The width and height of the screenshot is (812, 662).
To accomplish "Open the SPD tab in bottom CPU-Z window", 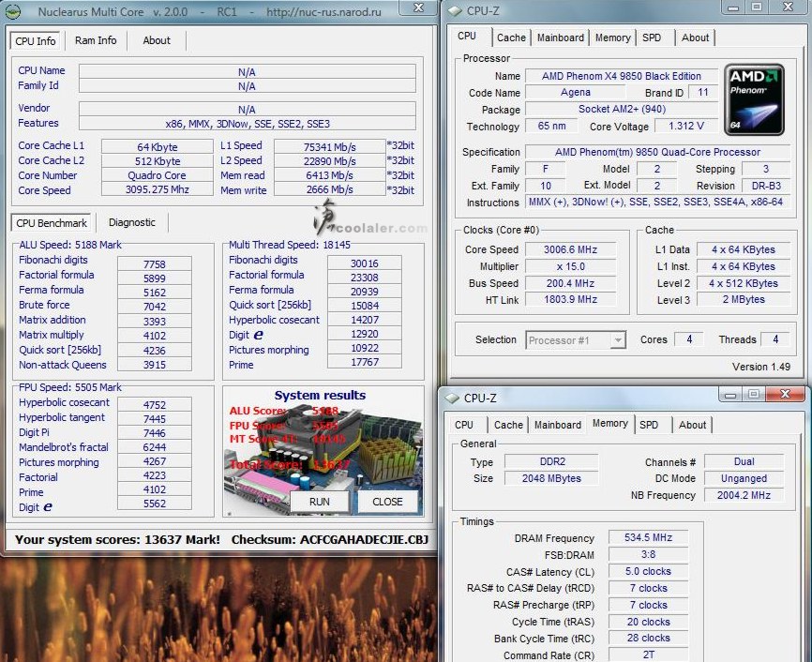I will 649,425.
